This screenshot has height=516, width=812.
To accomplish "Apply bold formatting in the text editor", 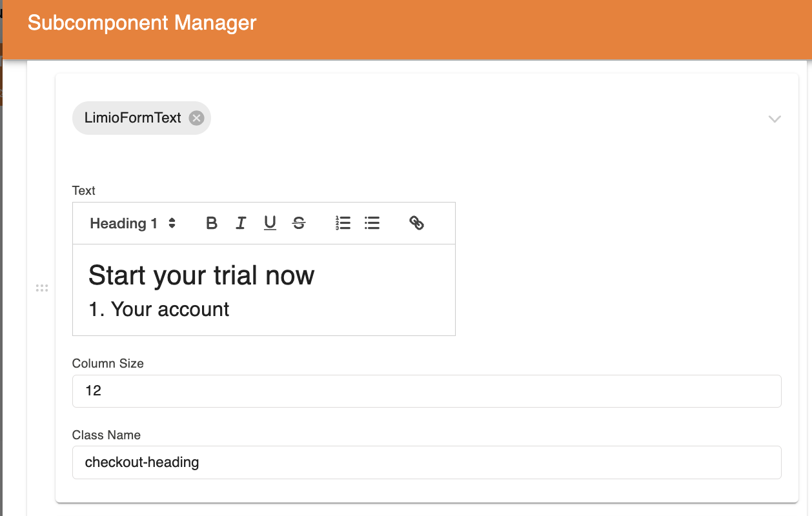I will click(212, 223).
